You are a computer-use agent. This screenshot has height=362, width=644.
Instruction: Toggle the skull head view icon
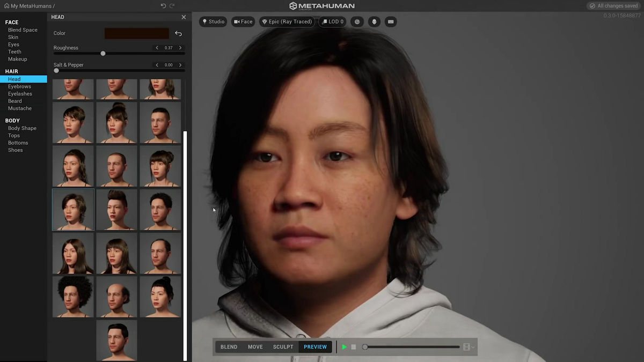click(374, 22)
